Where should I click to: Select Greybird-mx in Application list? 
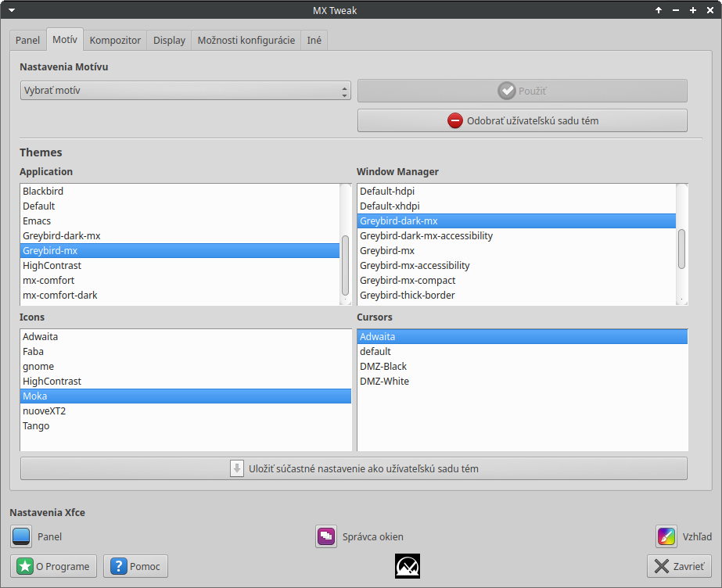[x=180, y=251]
